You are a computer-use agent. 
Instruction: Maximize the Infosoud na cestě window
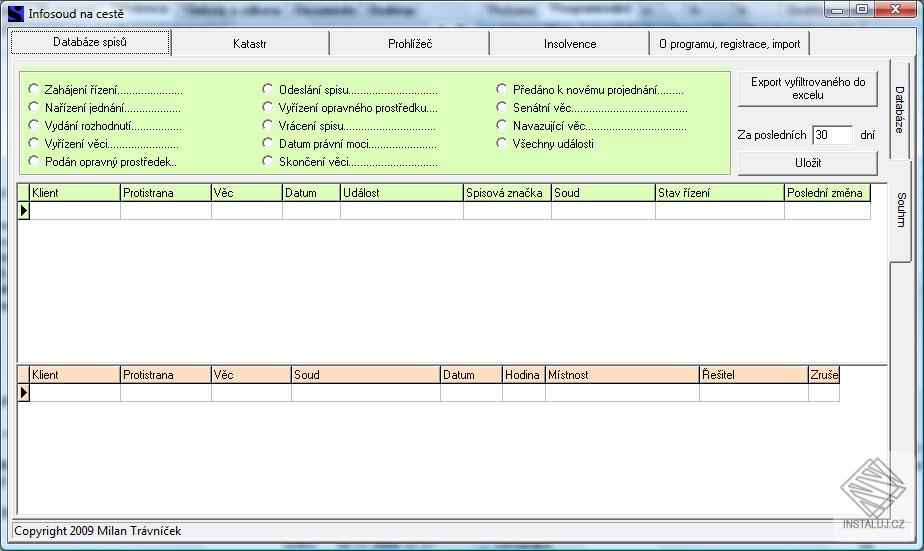pos(862,9)
